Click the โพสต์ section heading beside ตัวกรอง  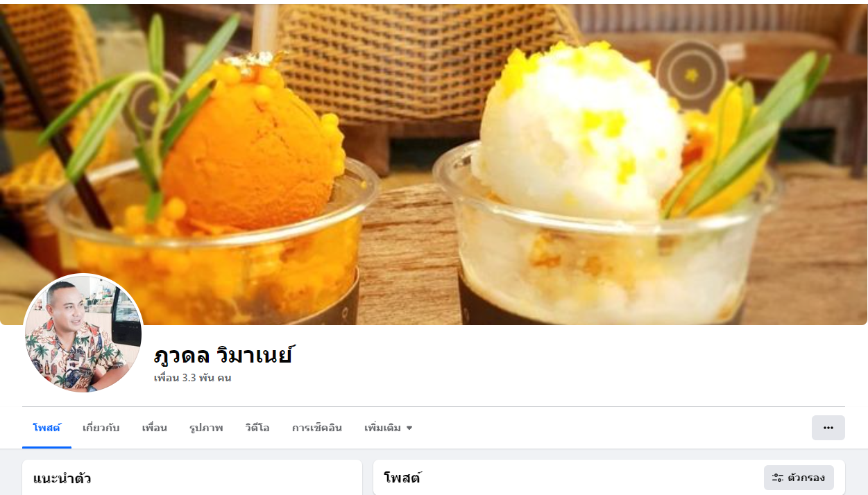click(x=402, y=478)
